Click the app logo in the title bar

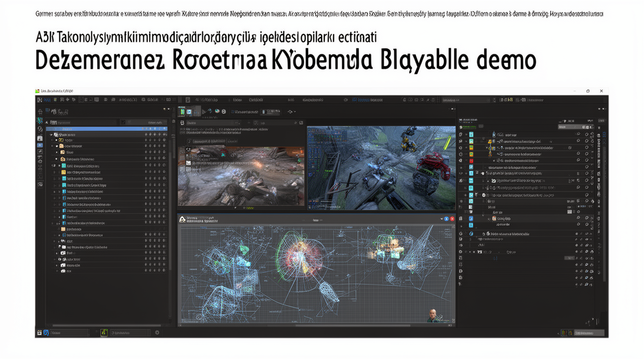click(37, 91)
